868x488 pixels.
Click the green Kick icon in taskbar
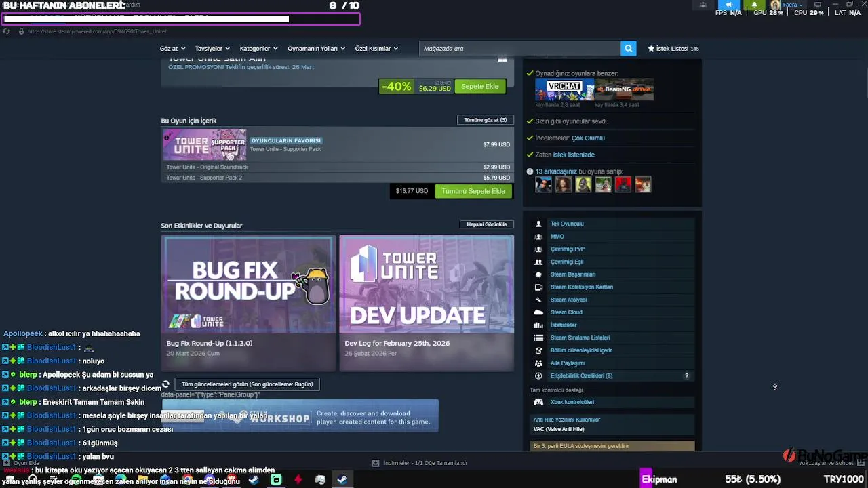point(276,480)
